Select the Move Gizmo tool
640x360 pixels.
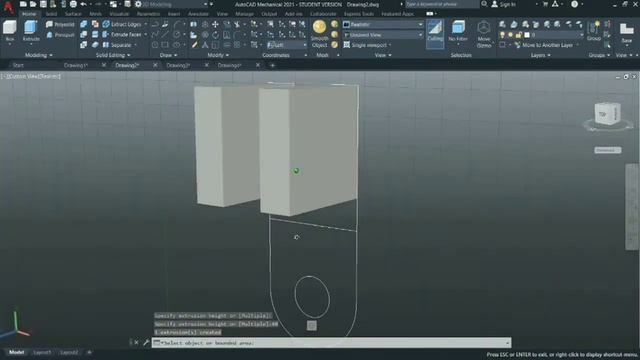pyautogui.click(x=484, y=34)
